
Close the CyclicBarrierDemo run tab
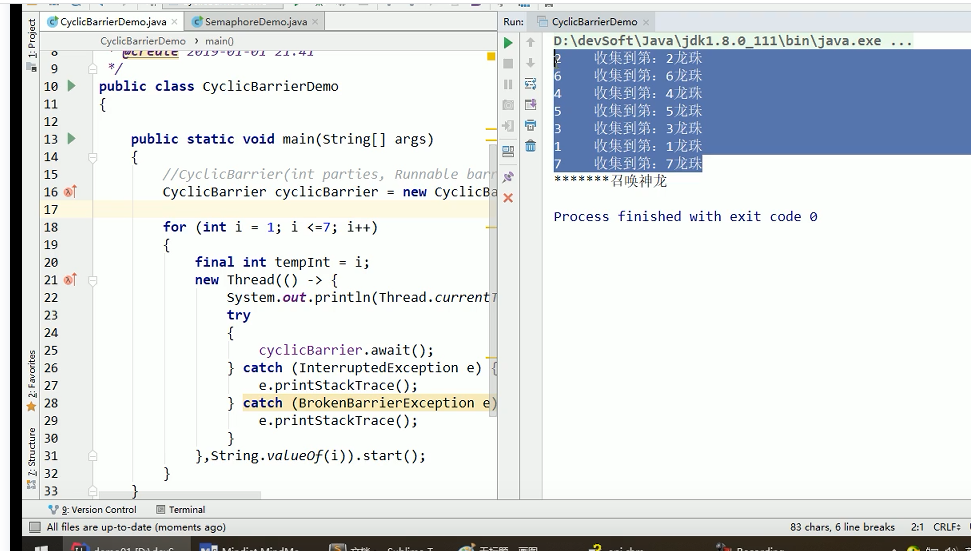pos(646,22)
